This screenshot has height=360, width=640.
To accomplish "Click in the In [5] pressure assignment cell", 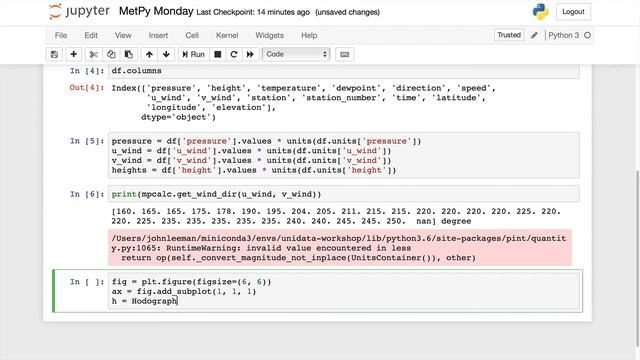I will pyautogui.click(x=344, y=156).
